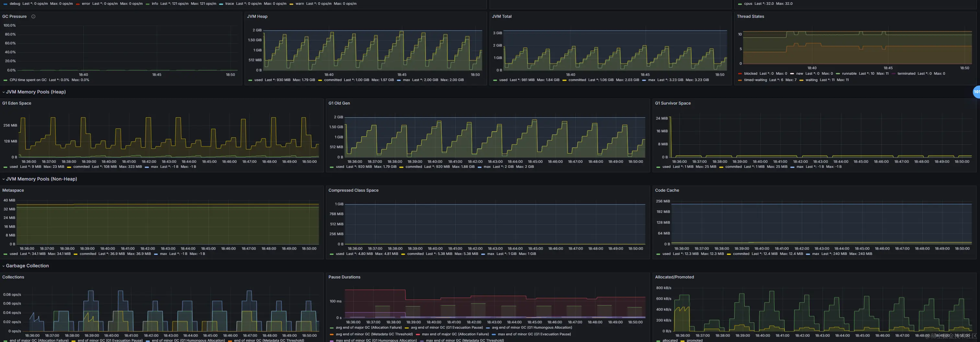Open the Metaspace panel title menu
Image resolution: width=980 pixels, height=342 pixels.
tap(13, 190)
